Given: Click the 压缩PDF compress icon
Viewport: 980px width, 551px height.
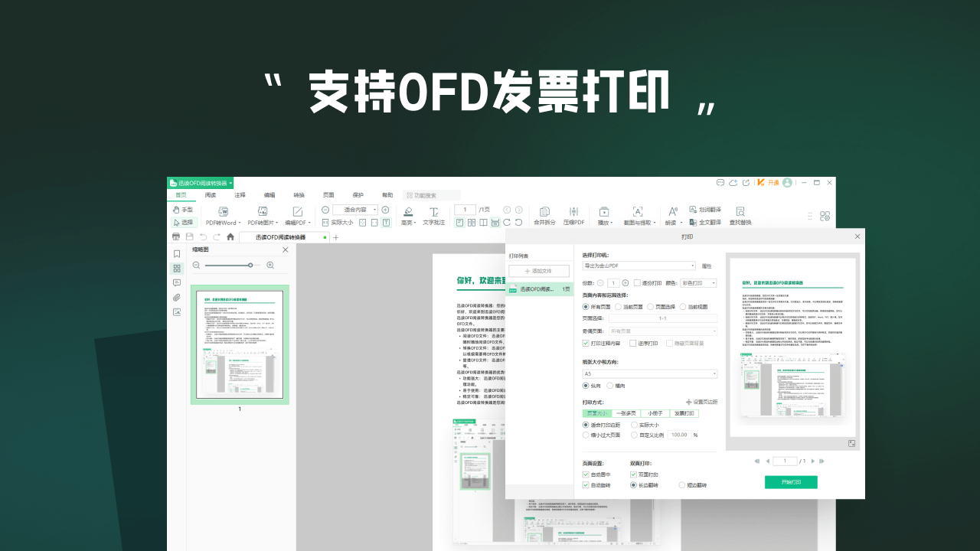Looking at the screenshot, I should [x=573, y=211].
